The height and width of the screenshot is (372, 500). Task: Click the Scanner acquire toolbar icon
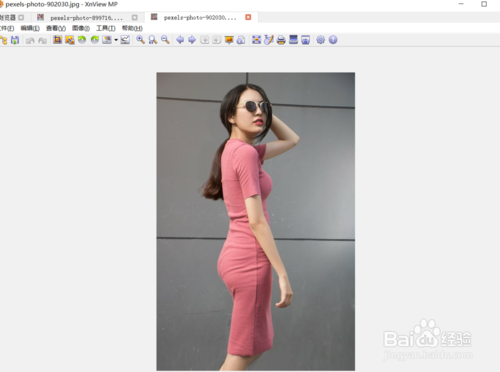(293, 40)
